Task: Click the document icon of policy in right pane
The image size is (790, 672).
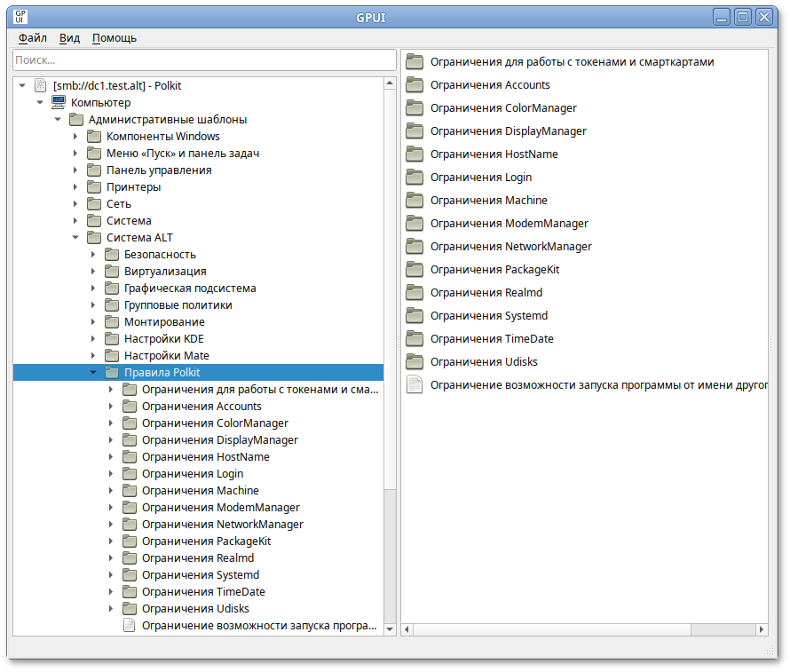Action: point(415,385)
